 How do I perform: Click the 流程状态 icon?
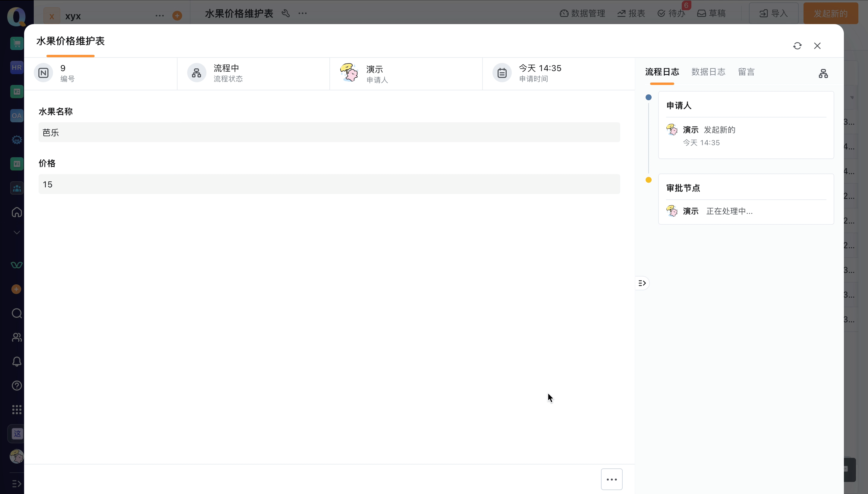coord(197,73)
